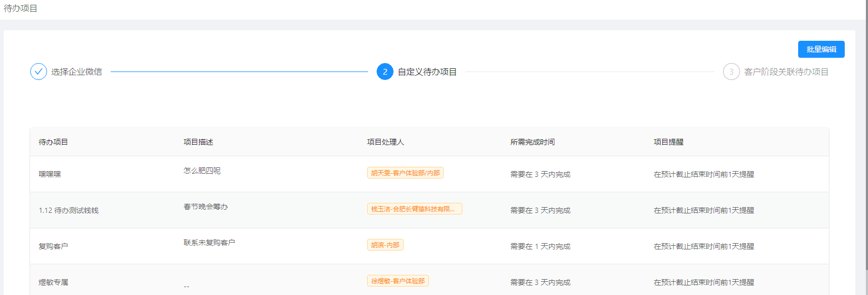Open the 客户阶段关联待办项目 step
The image size is (868, 295).
tap(787, 71)
